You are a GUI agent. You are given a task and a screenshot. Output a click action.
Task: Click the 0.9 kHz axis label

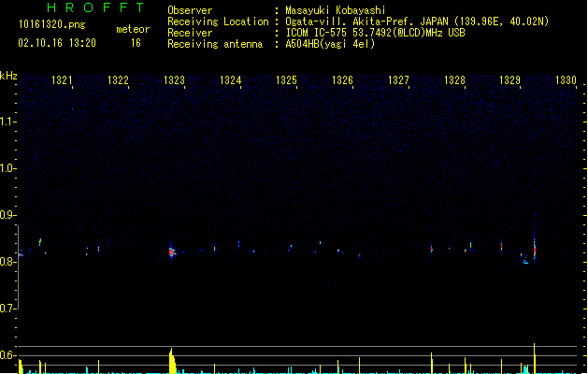click(7, 215)
